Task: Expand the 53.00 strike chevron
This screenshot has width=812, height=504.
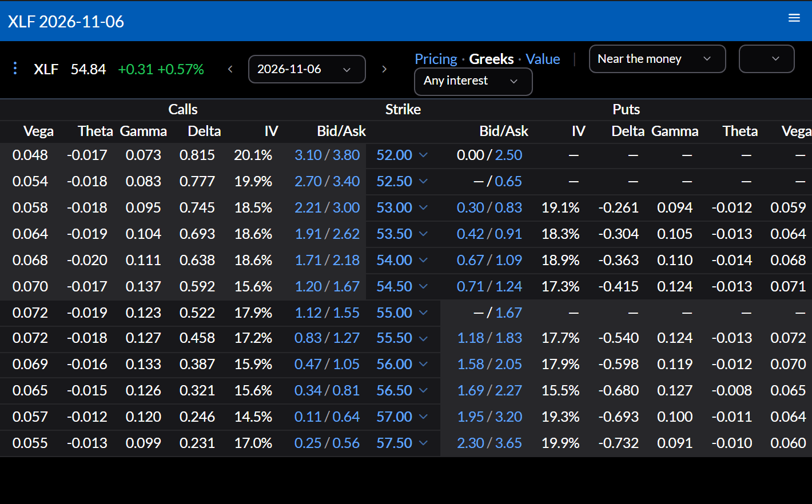Action: [x=423, y=207]
